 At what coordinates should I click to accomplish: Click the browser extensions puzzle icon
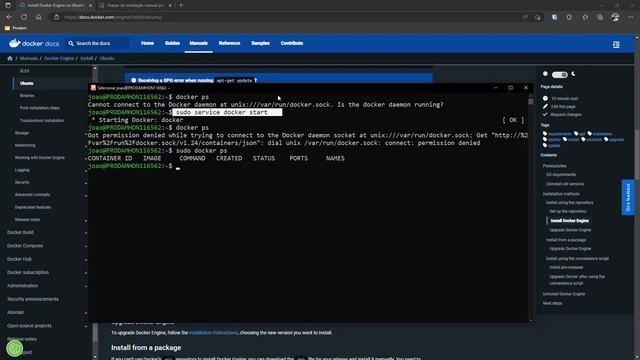click(569, 17)
